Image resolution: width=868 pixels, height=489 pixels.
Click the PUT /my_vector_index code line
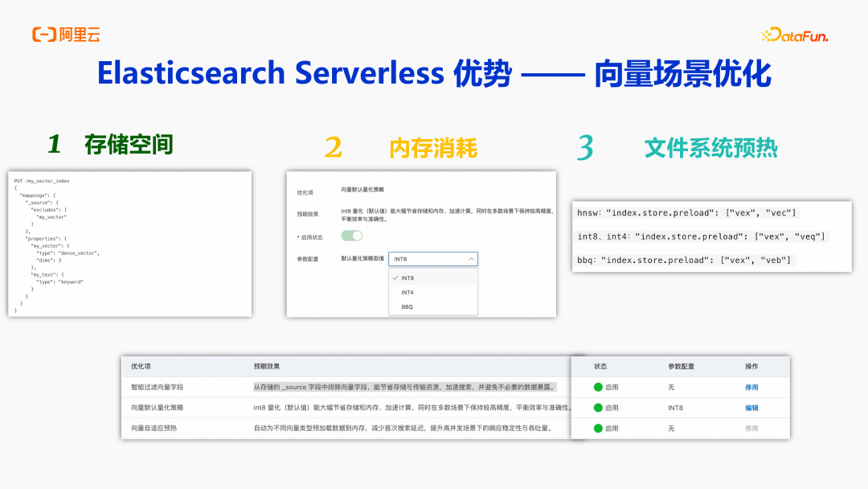click(x=42, y=181)
